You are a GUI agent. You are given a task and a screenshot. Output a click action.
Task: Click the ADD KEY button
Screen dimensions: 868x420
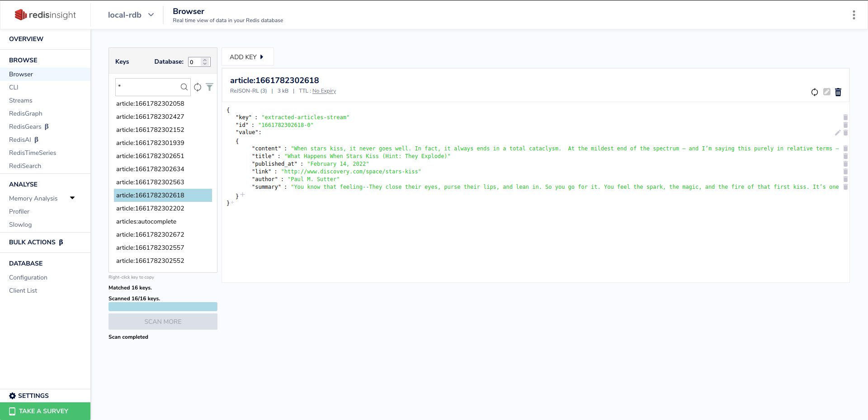pos(247,57)
